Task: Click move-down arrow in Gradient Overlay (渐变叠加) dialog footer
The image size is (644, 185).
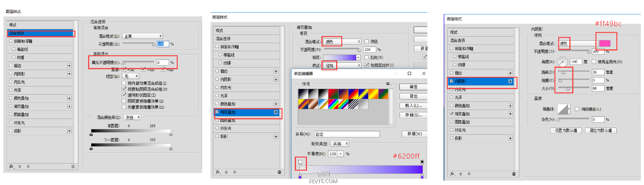Action: pyautogui.click(x=235, y=172)
